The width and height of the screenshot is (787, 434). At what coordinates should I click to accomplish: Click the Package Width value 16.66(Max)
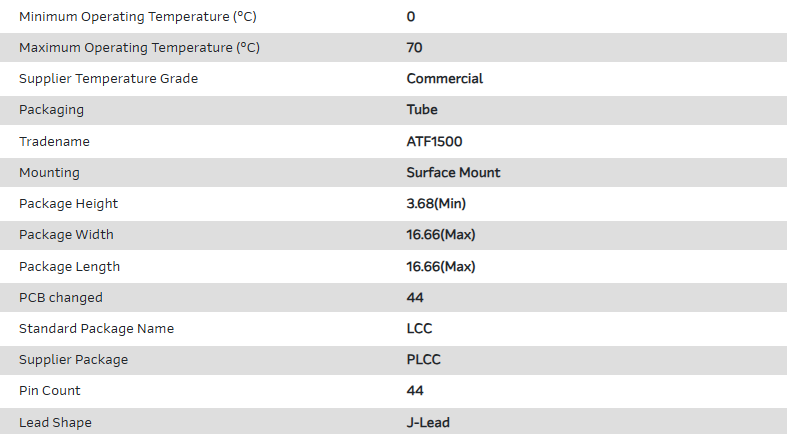tap(440, 235)
